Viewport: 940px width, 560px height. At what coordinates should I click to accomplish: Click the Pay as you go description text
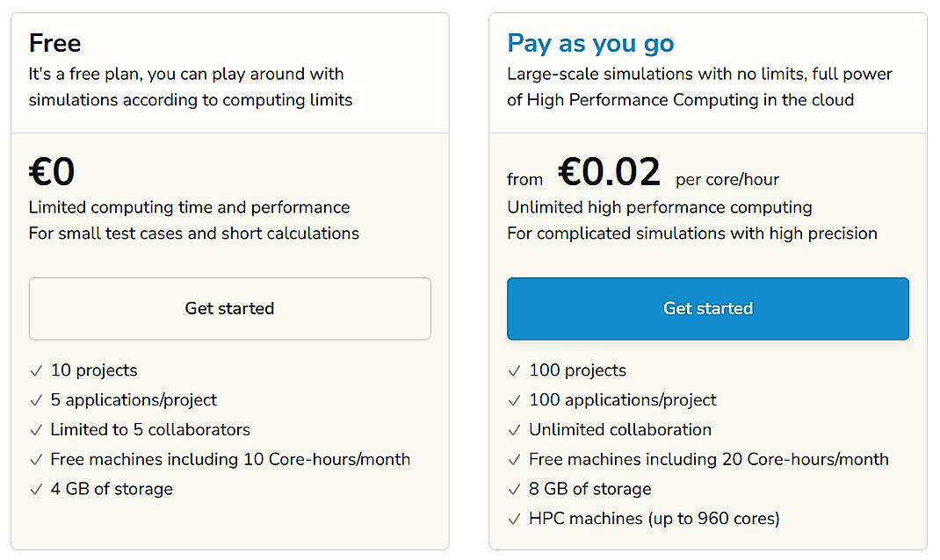coord(699,87)
